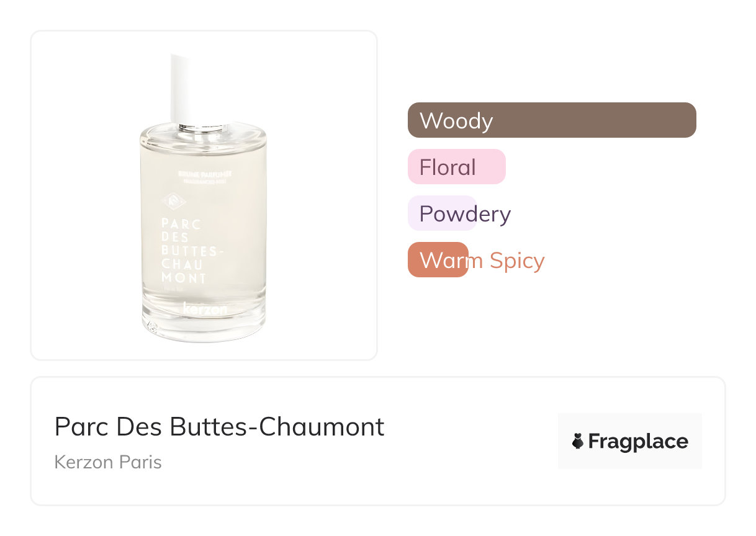Viewport: 756px width, 536px height.
Task: Click the blank space below the accord bars
Action: 551,323
